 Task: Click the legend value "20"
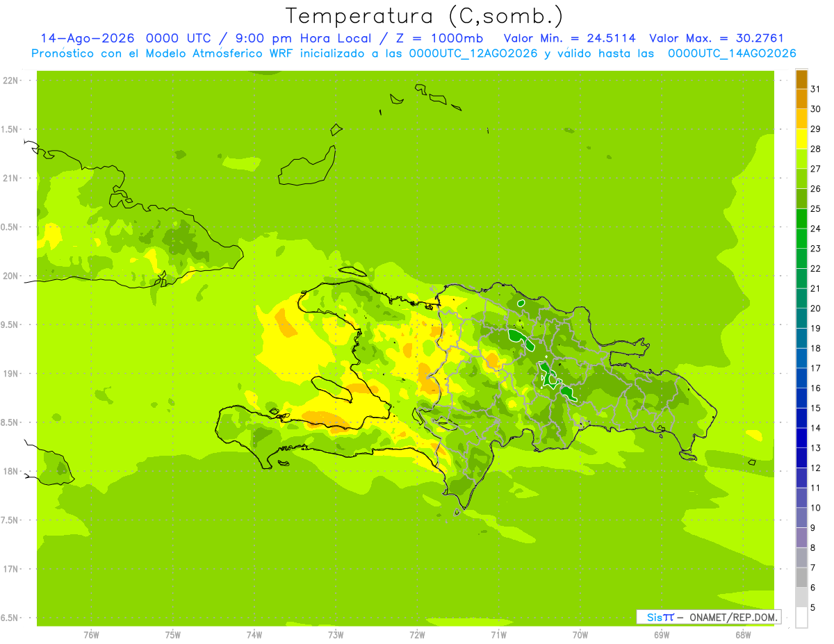pos(816,308)
